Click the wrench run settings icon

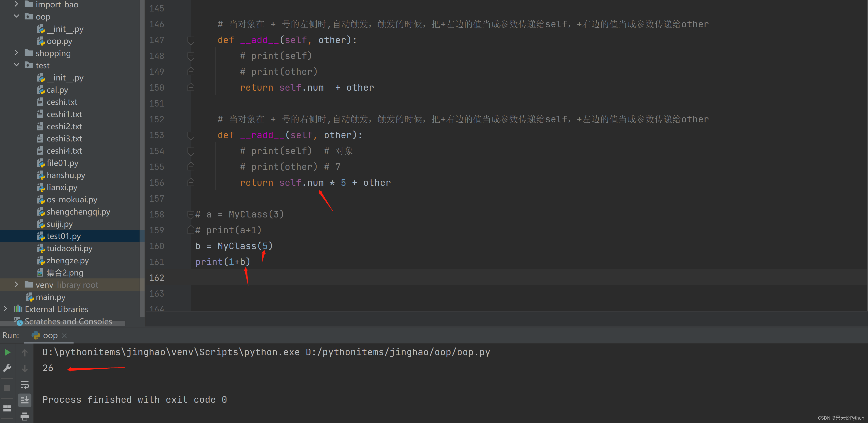[7, 368]
